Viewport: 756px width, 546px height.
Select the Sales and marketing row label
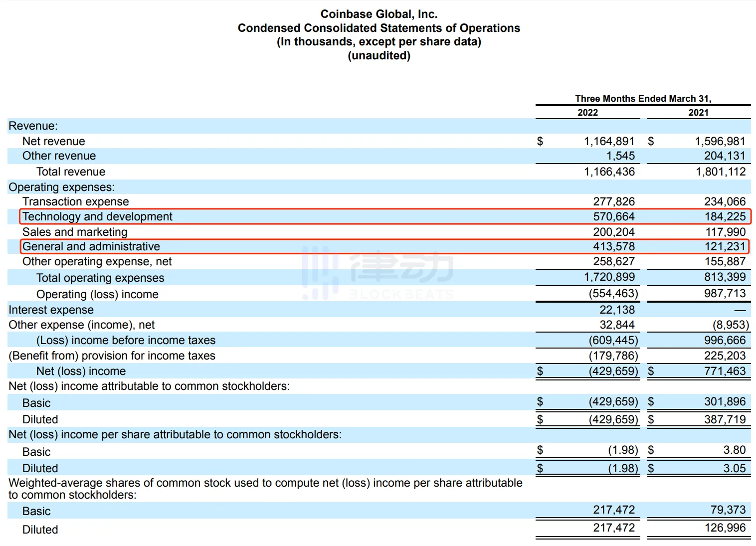coord(75,232)
